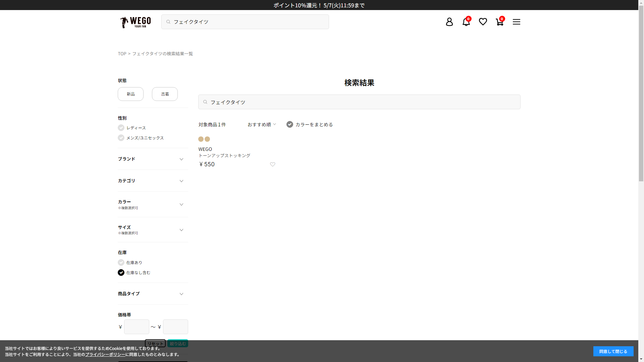Click the minimum price input field
The height and width of the screenshot is (362, 644).
[x=137, y=327]
